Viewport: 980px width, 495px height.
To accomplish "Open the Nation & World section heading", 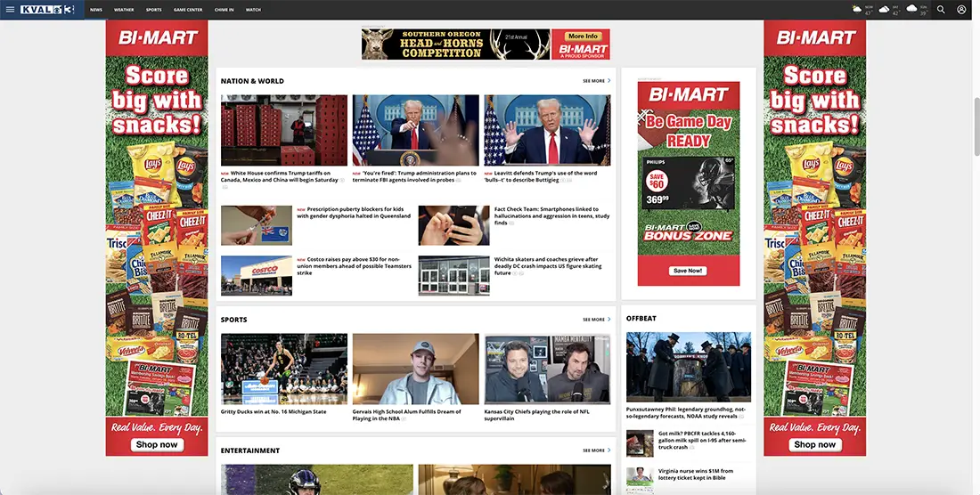I will coord(252,81).
